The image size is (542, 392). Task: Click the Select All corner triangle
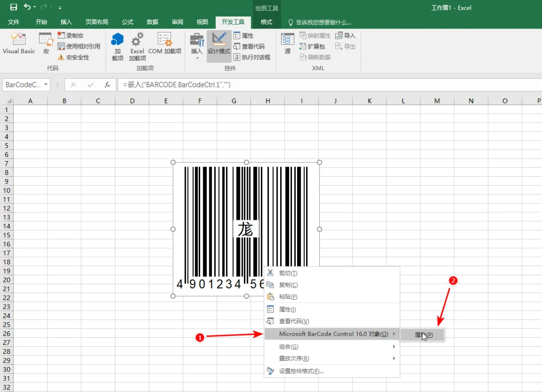tap(10, 100)
